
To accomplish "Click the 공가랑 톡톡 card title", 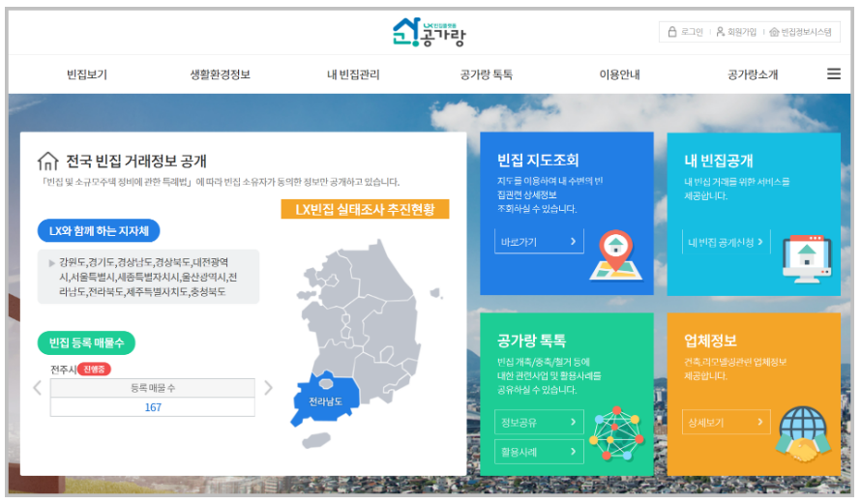I will [531, 341].
